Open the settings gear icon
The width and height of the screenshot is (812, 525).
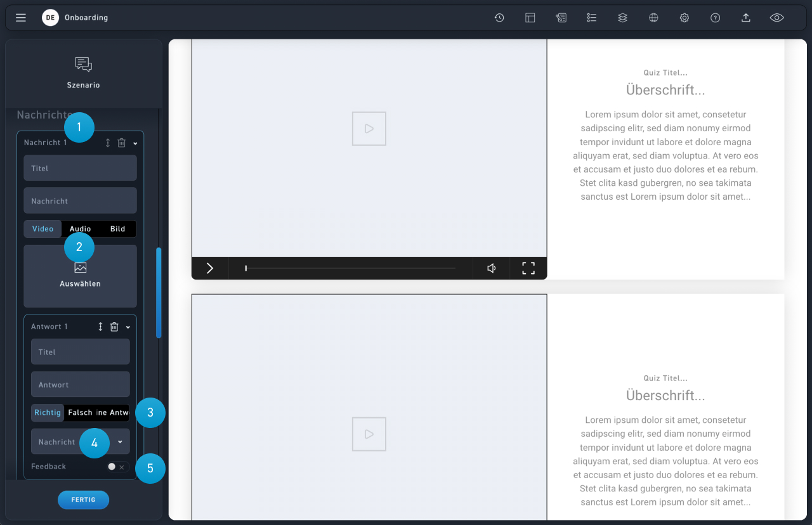click(684, 18)
